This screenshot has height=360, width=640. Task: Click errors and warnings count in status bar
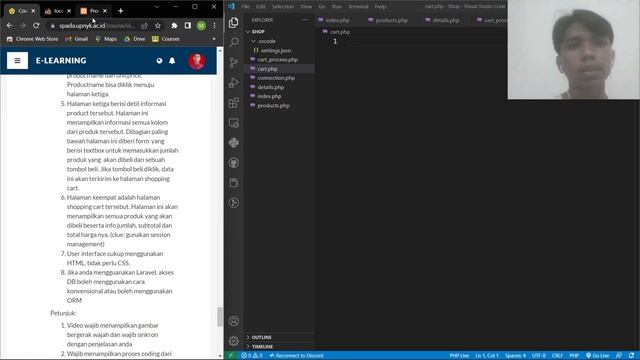pyautogui.click(x=252, y=356)
